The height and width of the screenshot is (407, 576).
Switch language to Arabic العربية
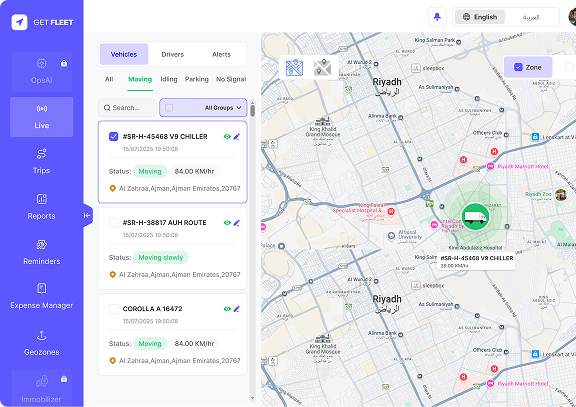point(531,17)
